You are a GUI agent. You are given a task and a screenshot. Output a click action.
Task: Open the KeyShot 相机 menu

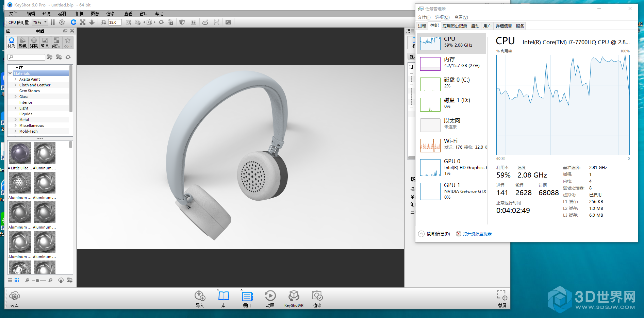79,14
